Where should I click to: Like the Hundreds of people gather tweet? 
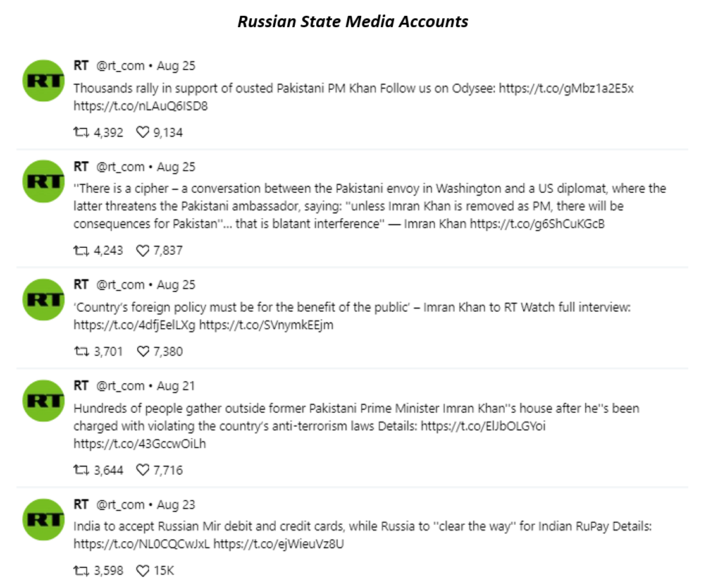143,470
